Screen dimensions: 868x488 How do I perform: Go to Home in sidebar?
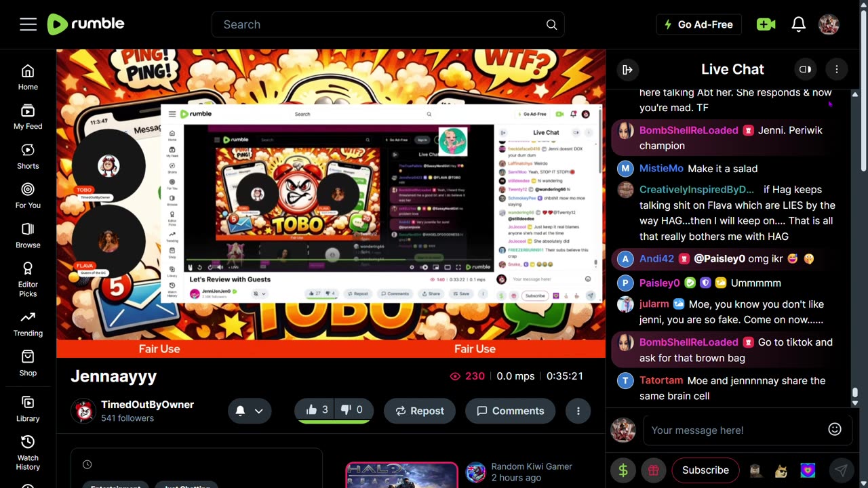point(28,77)
